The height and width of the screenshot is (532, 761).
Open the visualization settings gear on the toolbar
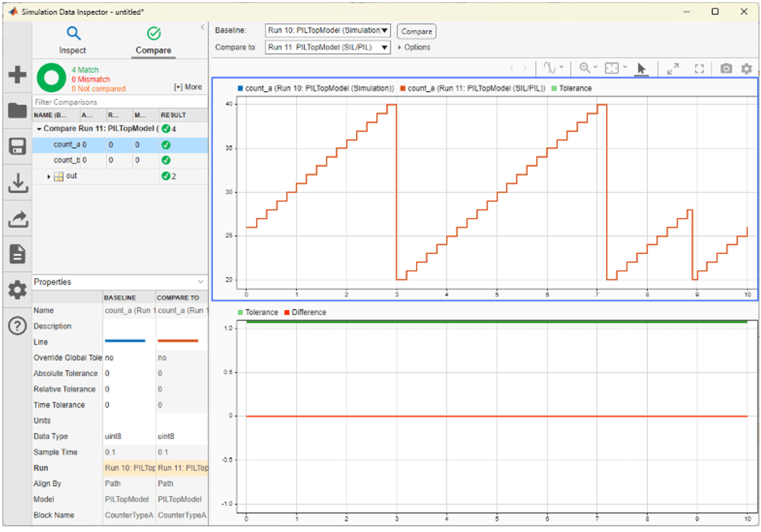747,69
